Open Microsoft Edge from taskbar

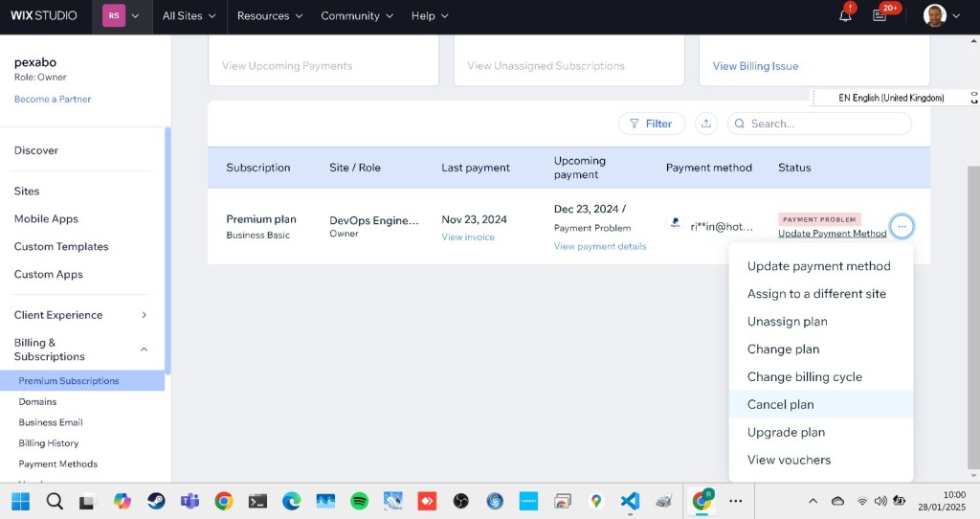point(291,501)
